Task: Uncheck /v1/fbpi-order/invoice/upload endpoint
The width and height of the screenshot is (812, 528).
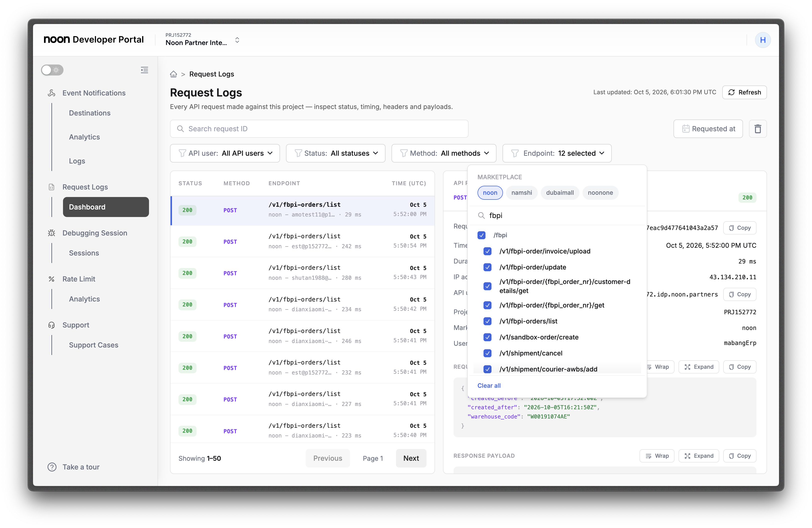Action: (487, 251)
